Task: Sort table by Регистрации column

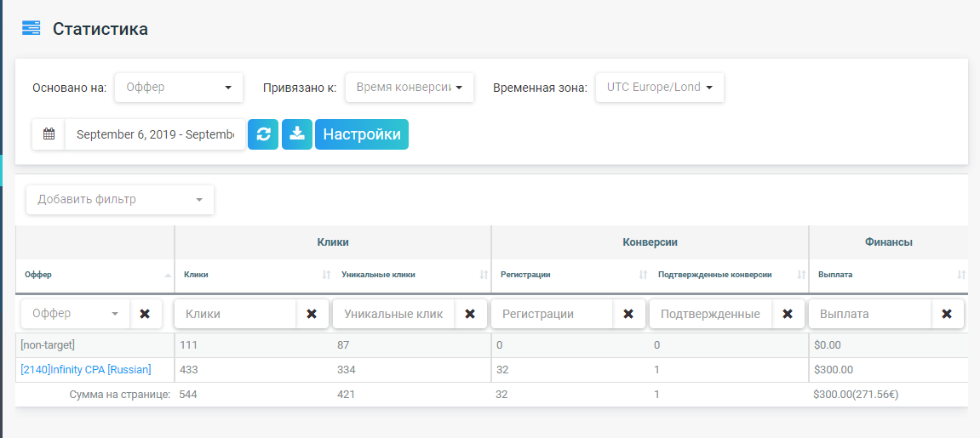Action: coord(643,275)
